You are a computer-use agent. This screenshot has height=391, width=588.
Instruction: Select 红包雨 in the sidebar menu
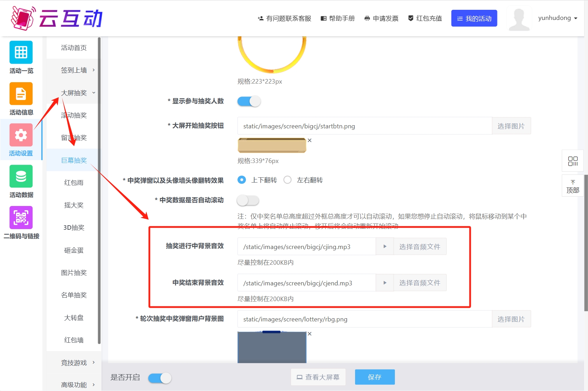coord(74,183)
